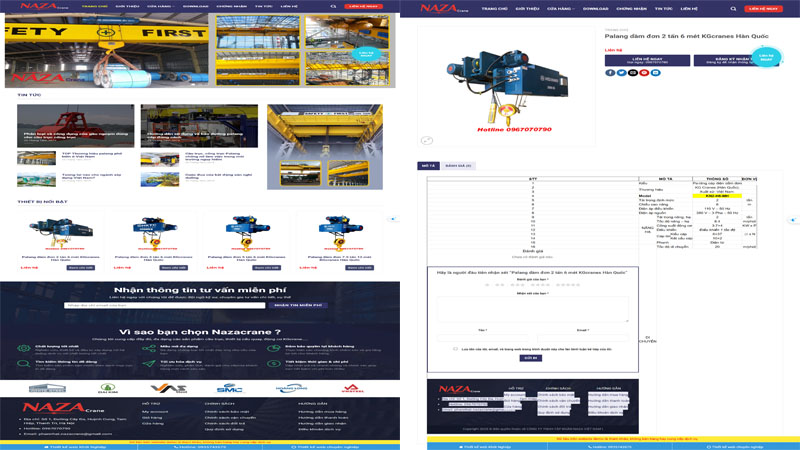View details of fourth featured hoist product
Viewport: 800px width, 450px height.
tap(359, 267)
